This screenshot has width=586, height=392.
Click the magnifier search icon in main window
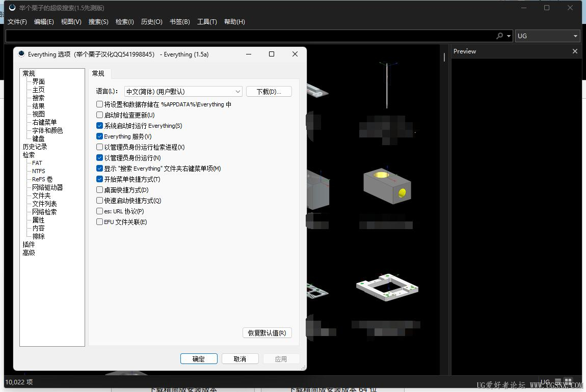coord(499,36)
